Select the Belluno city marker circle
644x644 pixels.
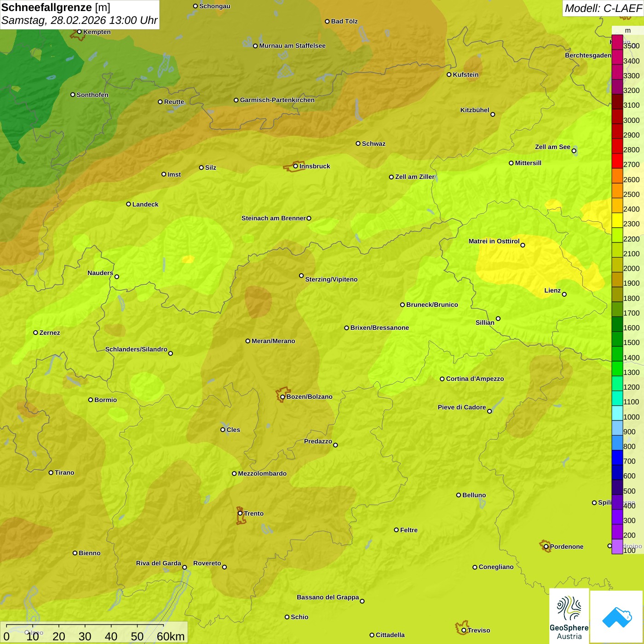[x=458, y=495]
